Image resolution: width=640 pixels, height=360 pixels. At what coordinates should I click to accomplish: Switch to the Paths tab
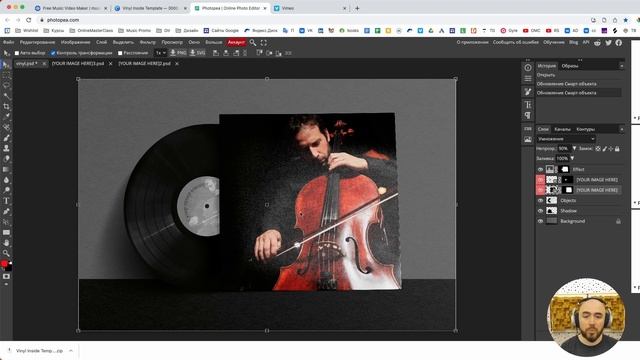click(585, 129)
